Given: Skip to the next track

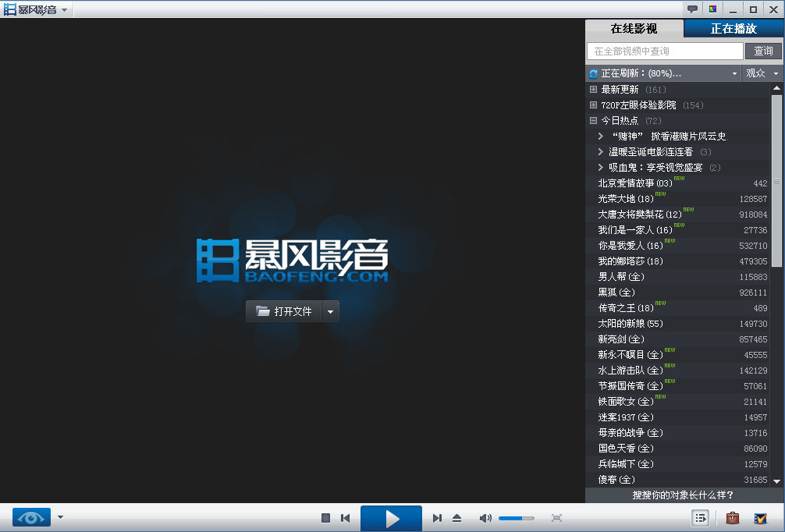Looking at the screenshot, I should point(437,518).
